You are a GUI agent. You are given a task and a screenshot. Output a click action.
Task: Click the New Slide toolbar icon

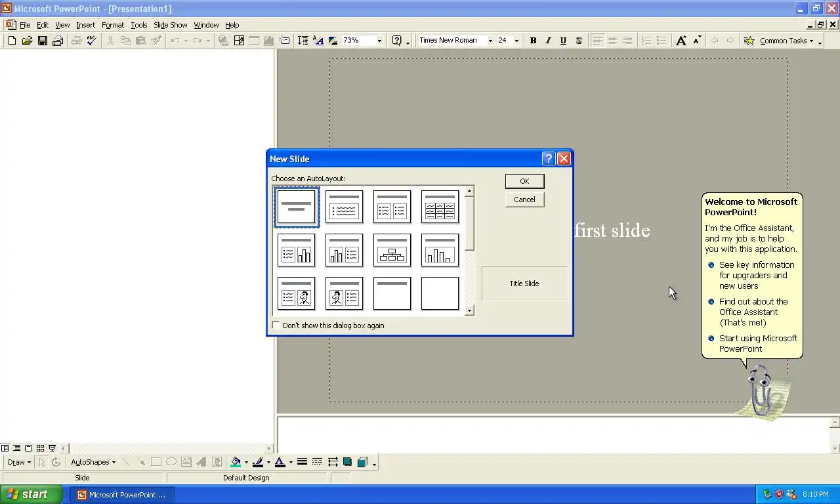click(x=284, y=41)
